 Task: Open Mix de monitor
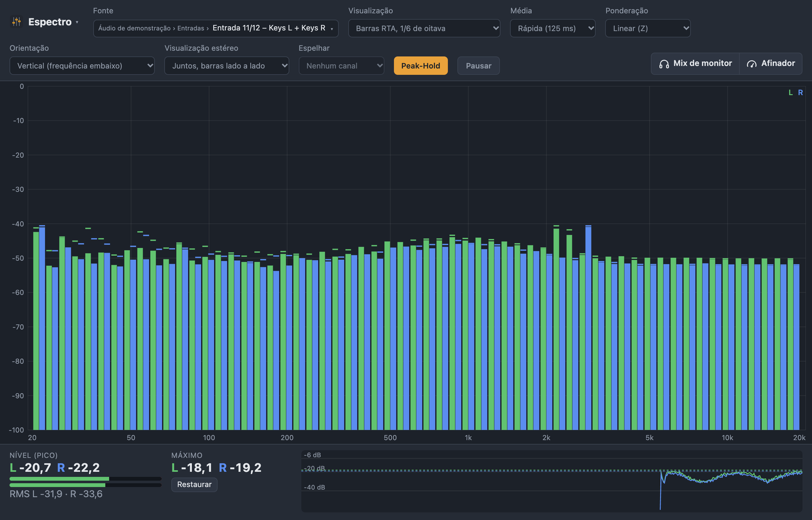coord(695,63)
